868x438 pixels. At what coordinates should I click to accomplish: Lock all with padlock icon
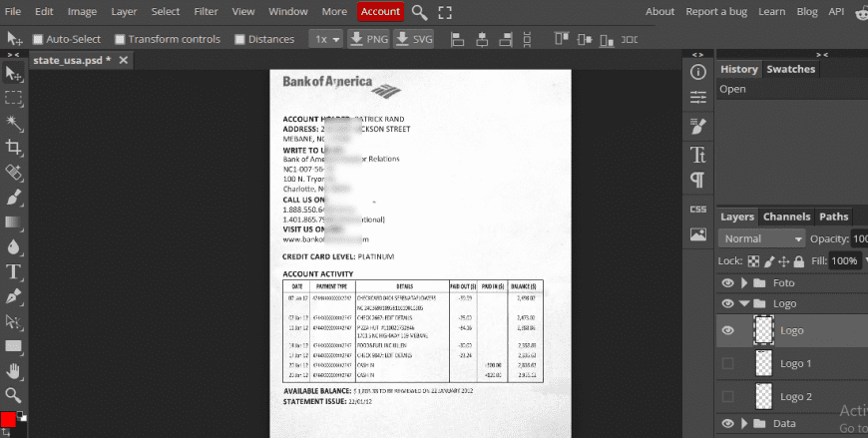coord(798,261)
